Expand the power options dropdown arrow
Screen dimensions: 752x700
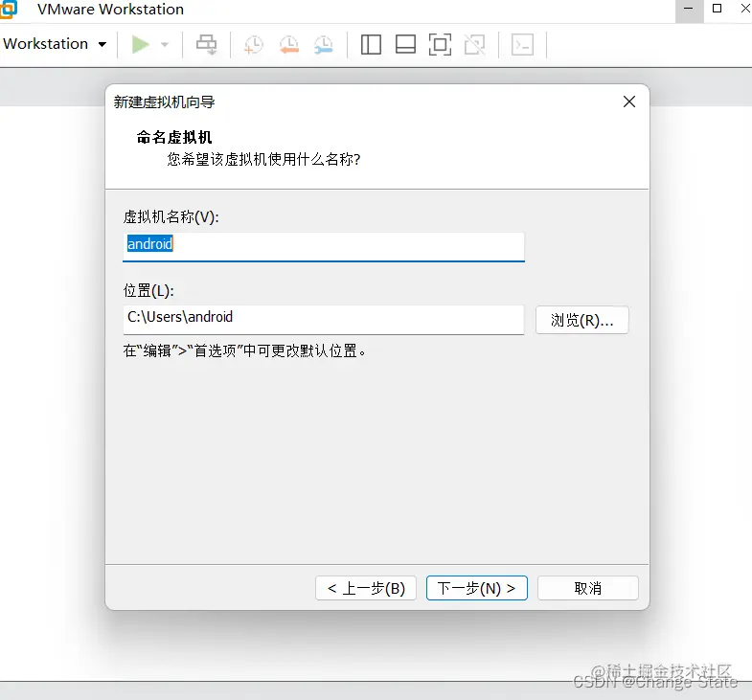click(165, 45)
